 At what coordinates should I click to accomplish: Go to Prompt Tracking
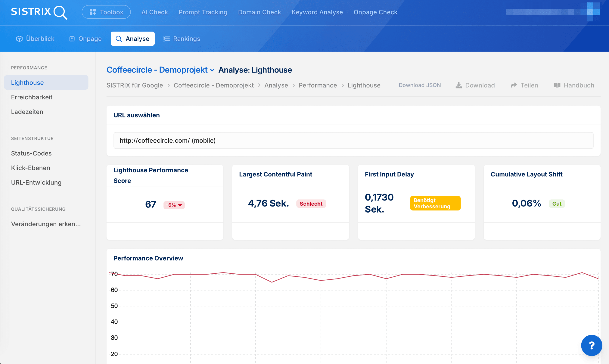point(203,12)
